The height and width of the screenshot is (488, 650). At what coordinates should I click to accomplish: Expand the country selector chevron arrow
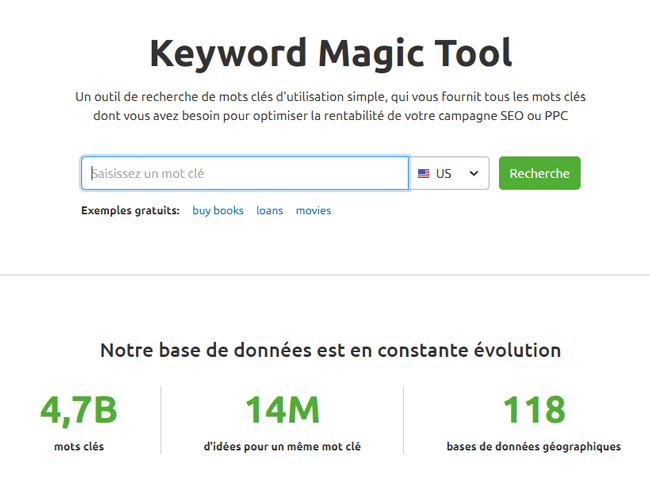[474, 173]
